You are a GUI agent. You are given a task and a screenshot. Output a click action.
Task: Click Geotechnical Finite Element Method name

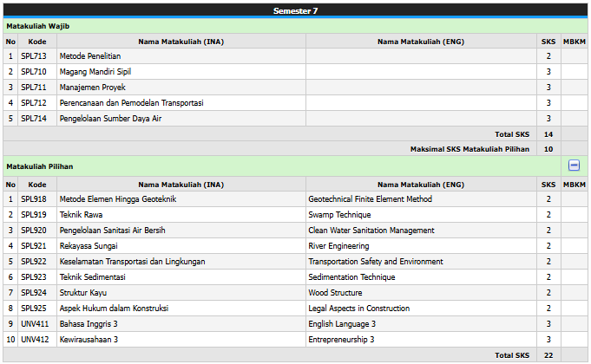(370, 199)
